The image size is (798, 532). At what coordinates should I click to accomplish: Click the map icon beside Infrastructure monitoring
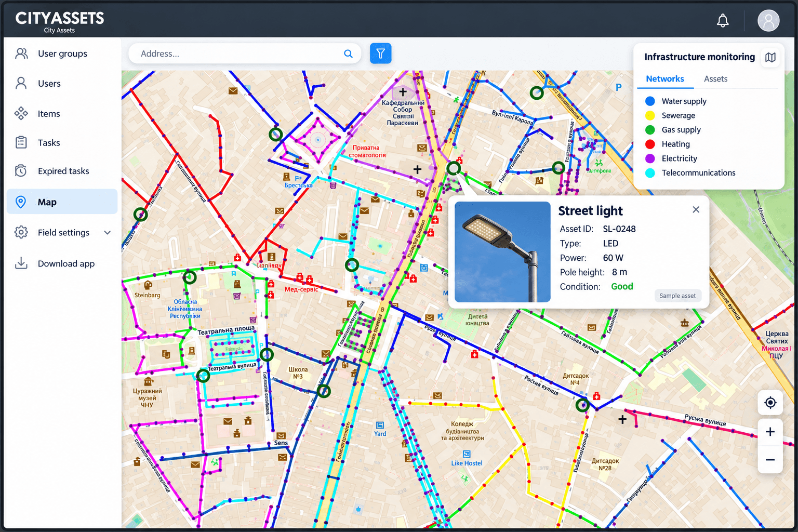[x=770, y=57]
